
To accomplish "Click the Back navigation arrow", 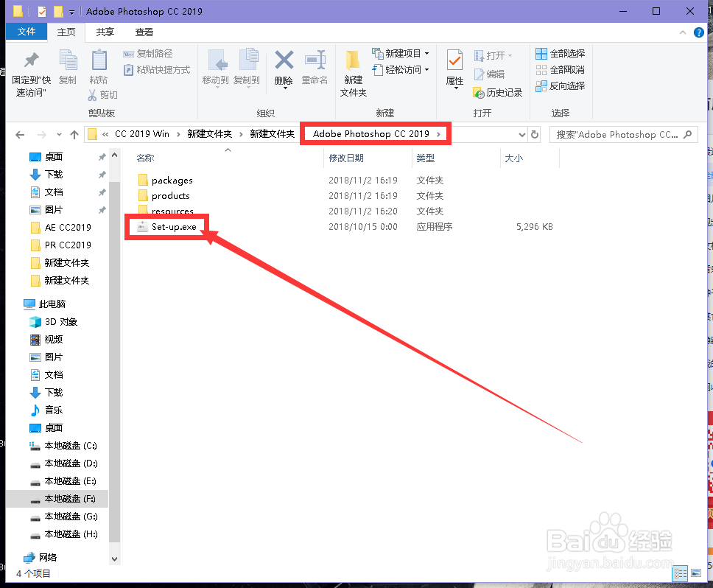I will pos(20,135).
